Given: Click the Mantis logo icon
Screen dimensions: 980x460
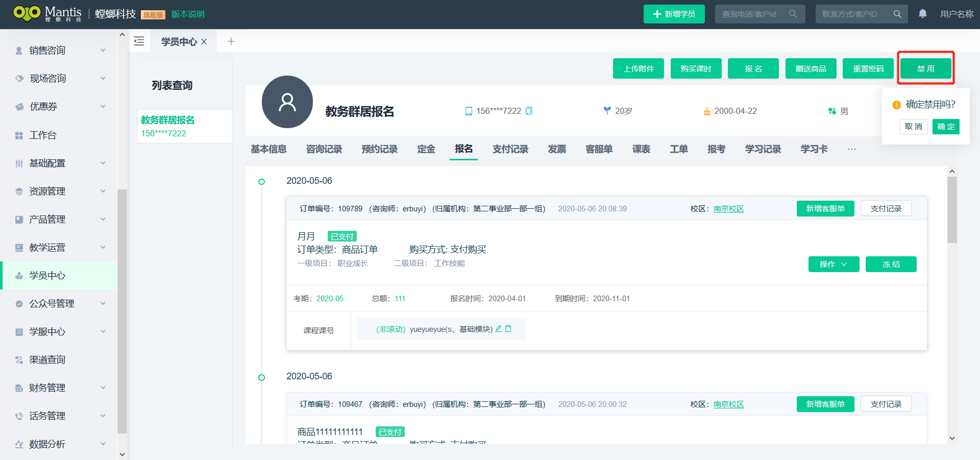Looking at the screenshot, I should [x=27, y=13].
